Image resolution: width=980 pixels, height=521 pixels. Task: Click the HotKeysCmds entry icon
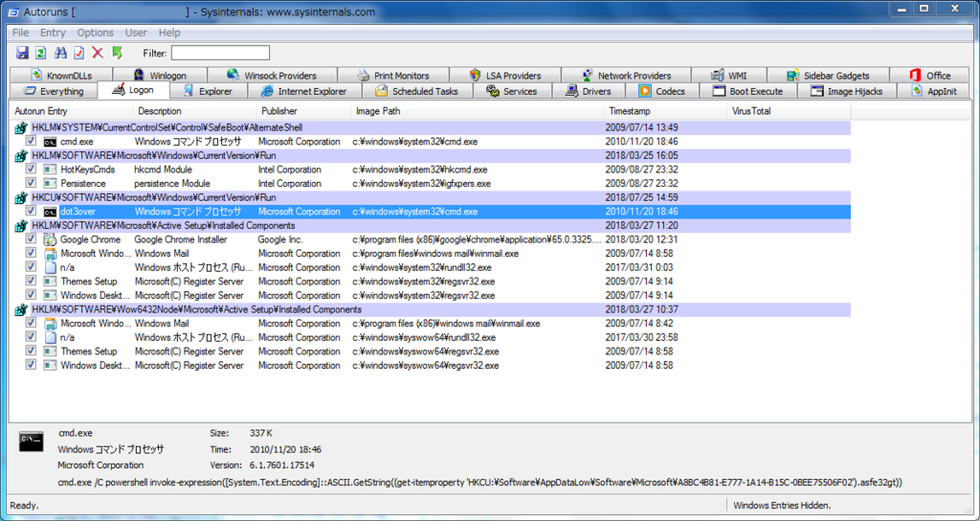pos(50,170)
